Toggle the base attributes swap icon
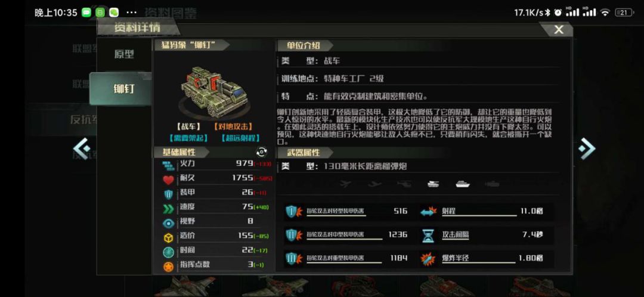This screenshot has width=644, height=297. click(261, 153)
